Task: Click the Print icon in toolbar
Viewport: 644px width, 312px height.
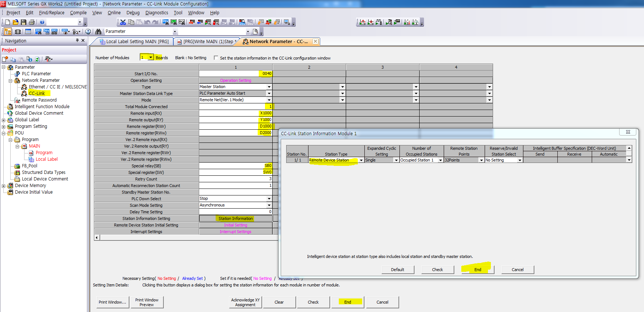Action: [32, 22]
